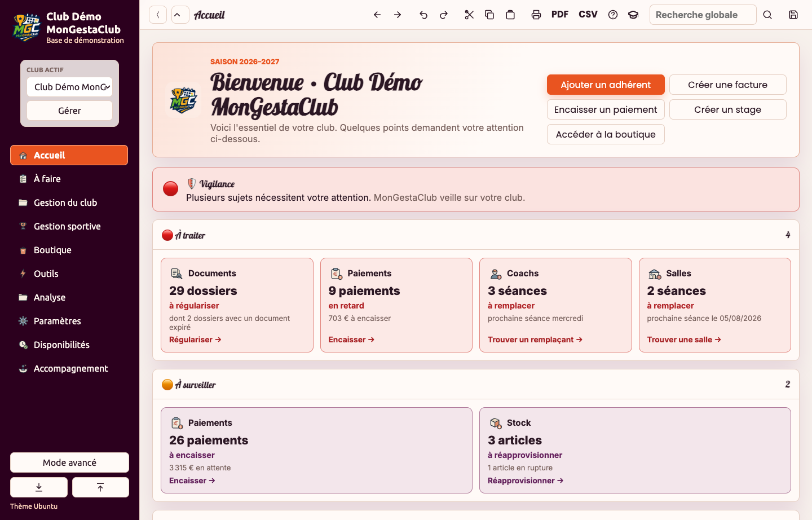The width and height of the screenshot is (812, 520).
Task: Click the MGC logo in welcome banner
Action: tap(183, 100)
